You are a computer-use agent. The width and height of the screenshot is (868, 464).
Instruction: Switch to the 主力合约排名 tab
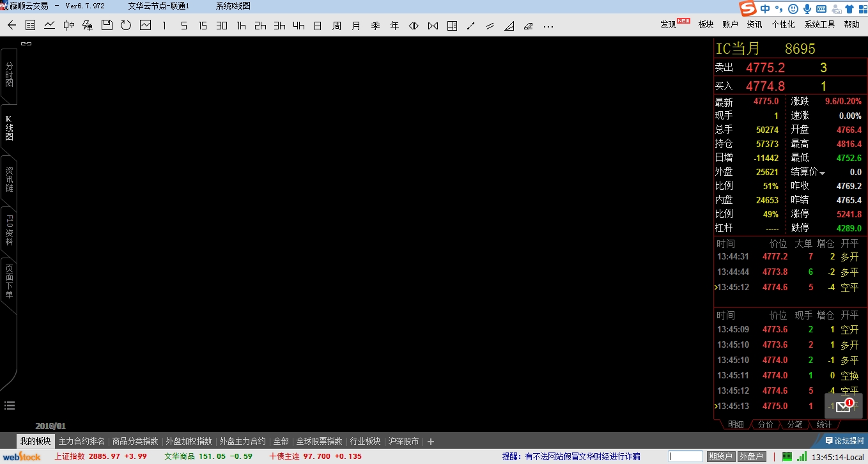click(x=81, y=441)
